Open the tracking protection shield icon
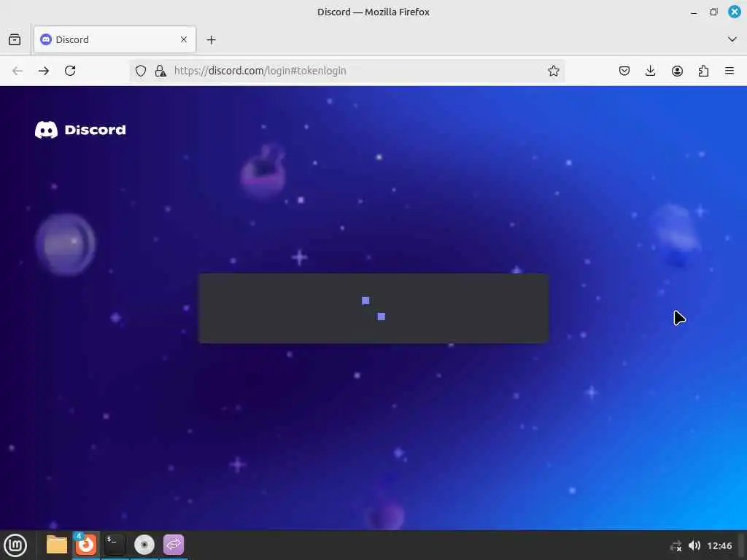747x560 pixels. click(141, 71)
